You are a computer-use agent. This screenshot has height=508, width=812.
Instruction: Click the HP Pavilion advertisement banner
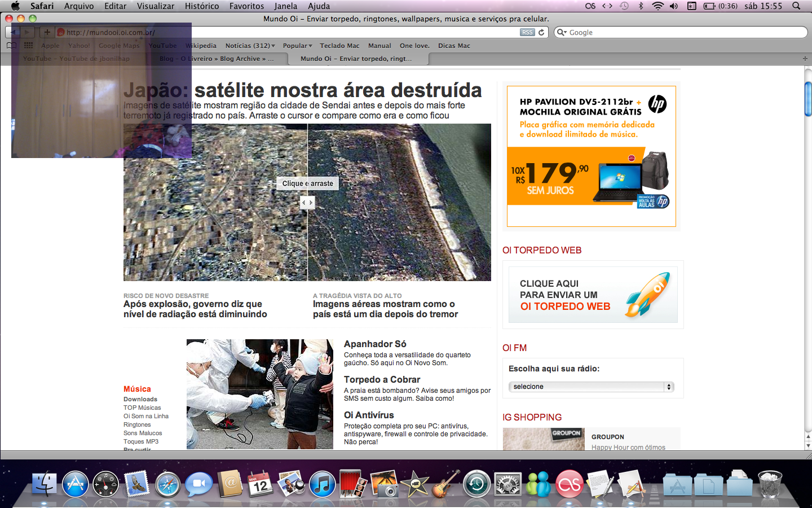(592, 156)
